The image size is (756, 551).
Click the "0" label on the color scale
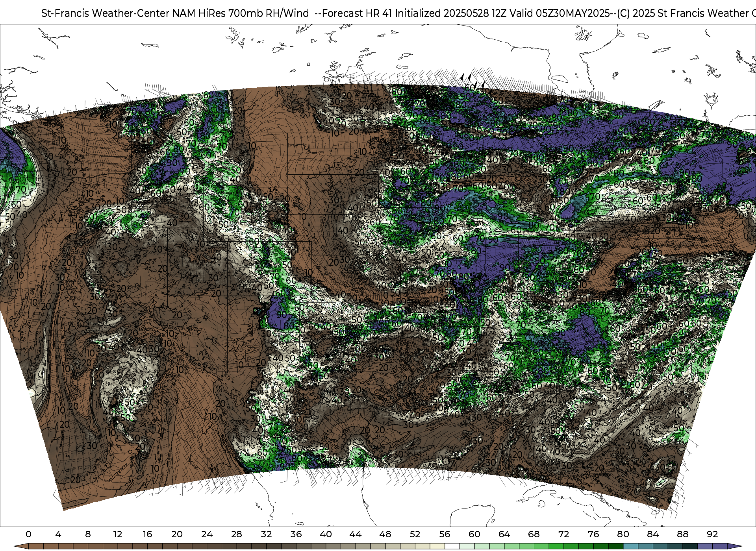pyautogui.click(x=28, y=534)
